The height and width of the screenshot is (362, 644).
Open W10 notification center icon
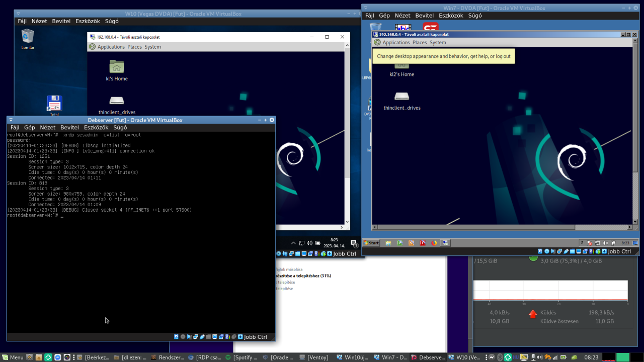pos(354,243)
